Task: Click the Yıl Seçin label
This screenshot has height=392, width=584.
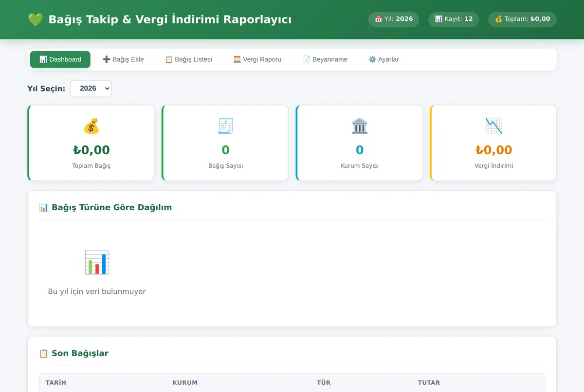Action: pyautogui.click(x=46, y=89)
